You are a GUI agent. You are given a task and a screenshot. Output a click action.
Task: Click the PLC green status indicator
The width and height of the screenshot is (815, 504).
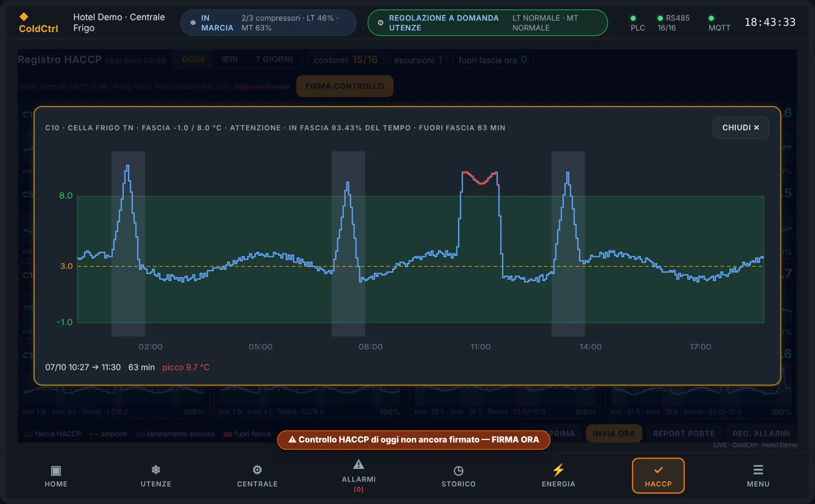[633, 18]
